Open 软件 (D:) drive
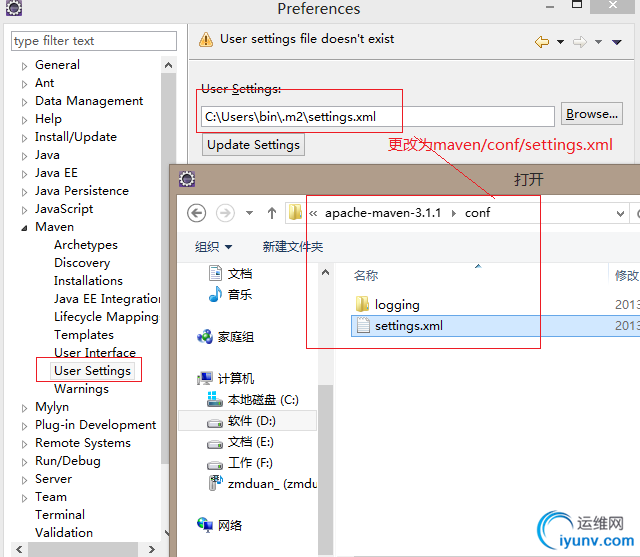This screenshot has height=557, width=640. pyautogui.click(x=247, y=421)
